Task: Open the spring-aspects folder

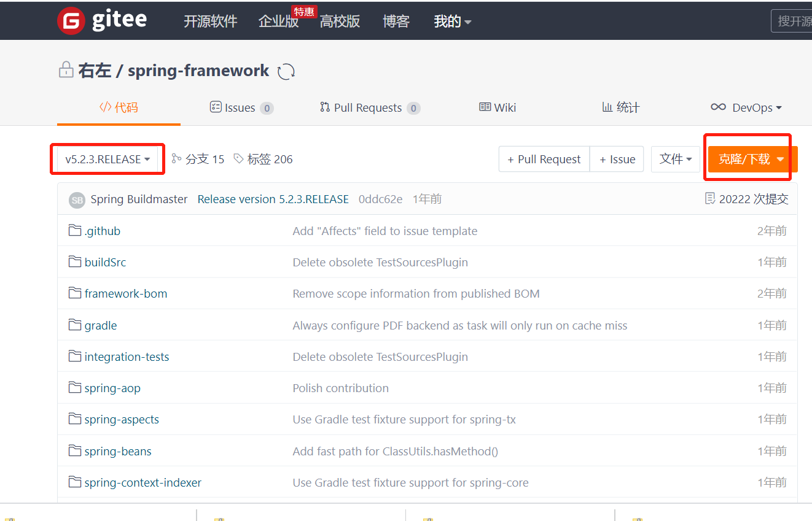Action: pos(122,419)
